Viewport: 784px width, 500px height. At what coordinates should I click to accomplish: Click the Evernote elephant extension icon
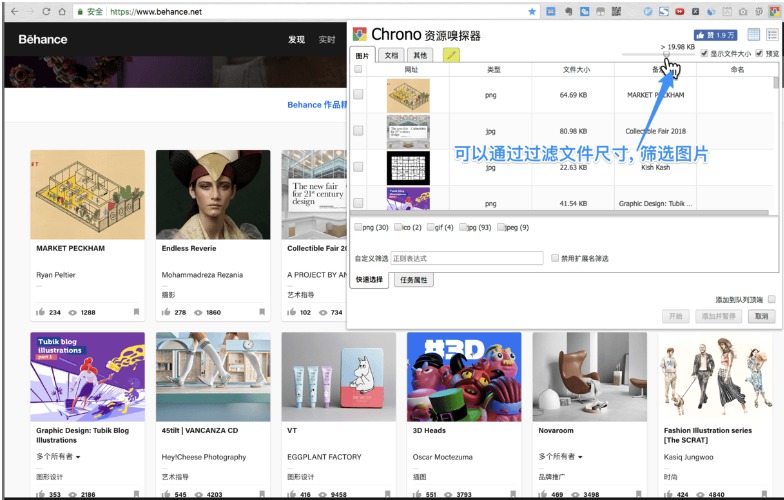click(x=568, y=12)
